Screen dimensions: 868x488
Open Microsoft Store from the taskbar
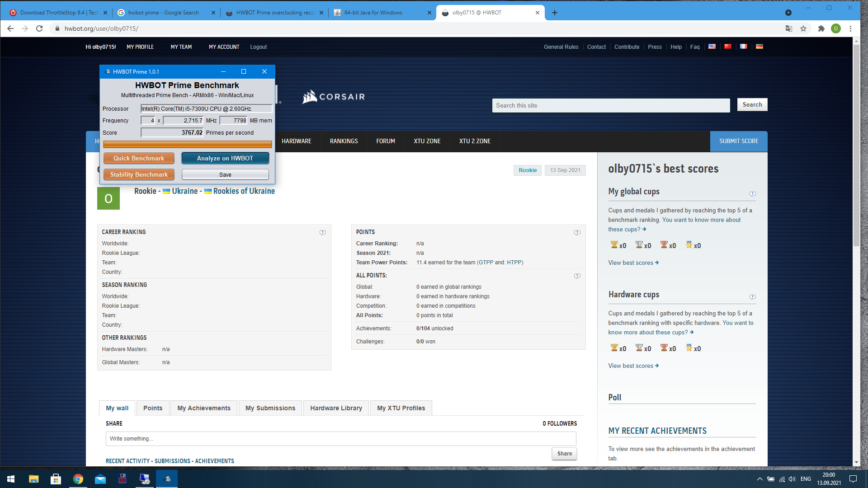[56, 479]
